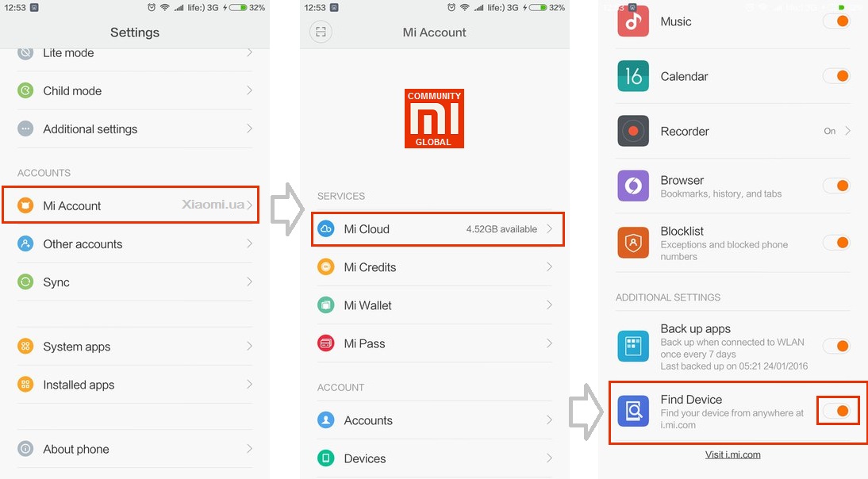Open the About phone menu entry
The width and height of the screenshot is (868, 479).
[76, 449]
